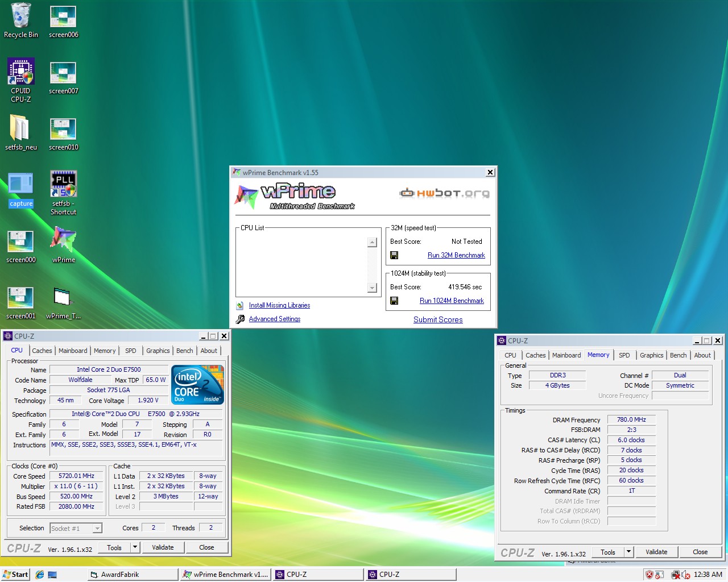
Task: Open About tab in left CPU-Z
Action: click(x=209, y=351)
